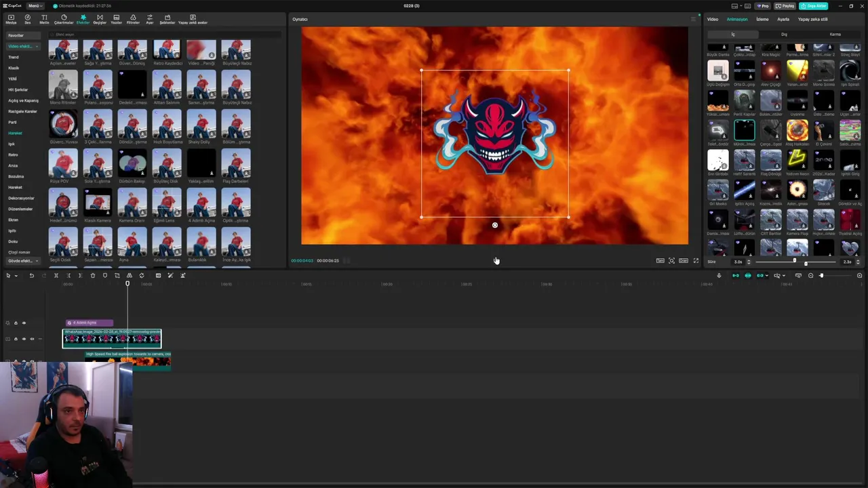Adjust the left duration stepper value 3.0s
Viewport: 868px width, 488px height.
coord(749,262)
